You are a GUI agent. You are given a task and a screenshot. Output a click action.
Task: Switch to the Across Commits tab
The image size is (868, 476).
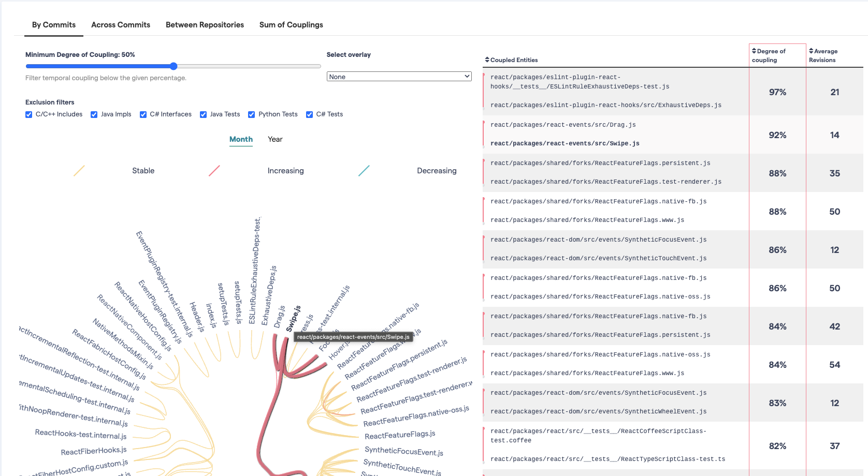tap(121, 24)
